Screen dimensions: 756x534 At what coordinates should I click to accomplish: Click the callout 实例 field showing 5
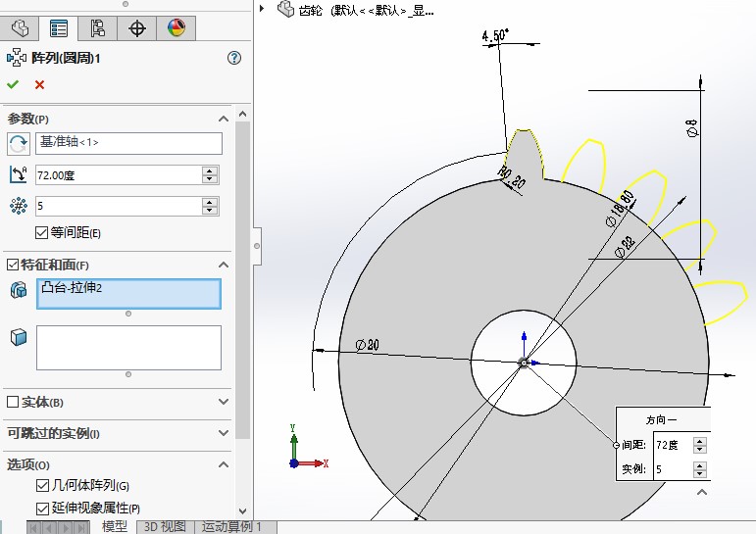click(x=673, y=469)
